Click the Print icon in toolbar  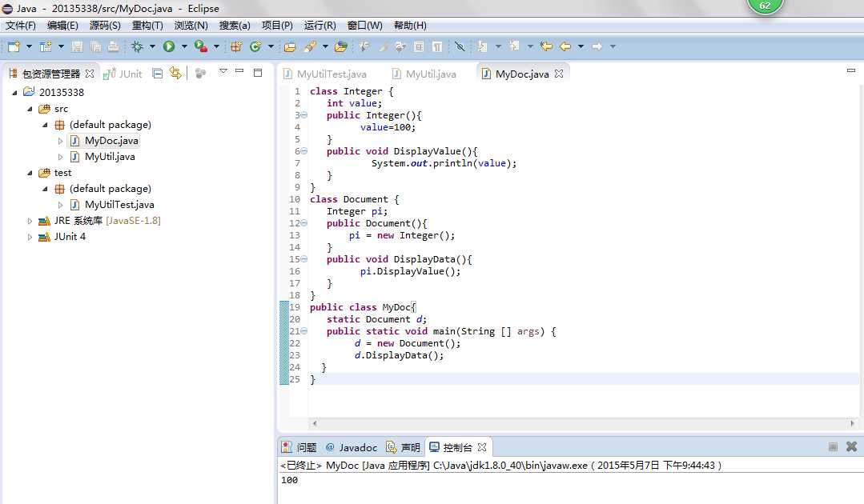(113, 46)
